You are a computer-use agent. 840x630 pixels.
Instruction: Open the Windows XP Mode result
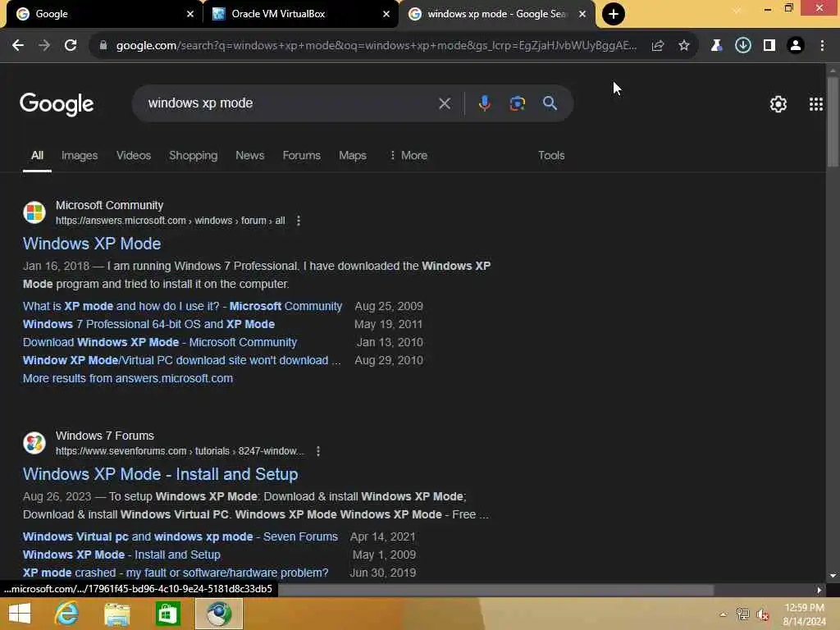pyautogui.click(x=92, y=244)
